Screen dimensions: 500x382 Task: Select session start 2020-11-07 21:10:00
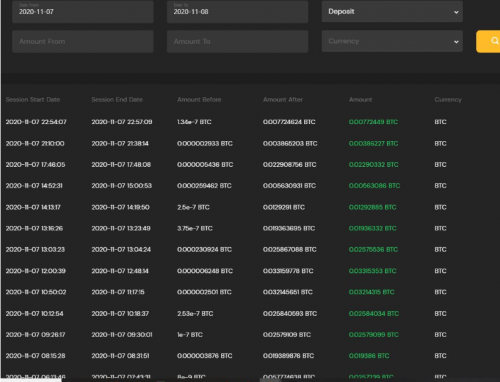click(35, 144)
